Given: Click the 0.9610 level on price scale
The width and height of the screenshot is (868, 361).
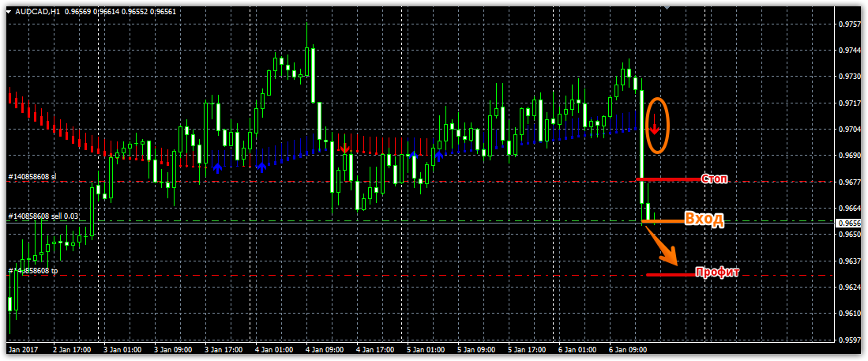Looking at the screenshot, I should coord(849,313).
